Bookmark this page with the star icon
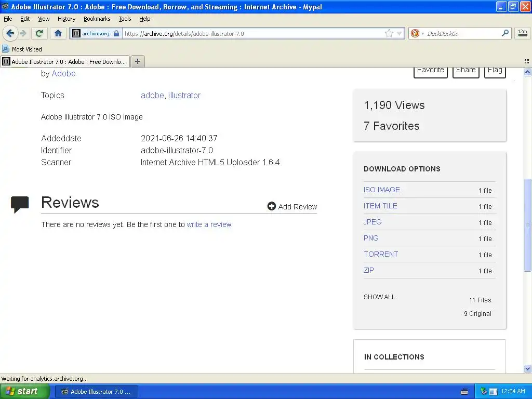The width and height of the screenshot is (532, 399). click(x=389, y=33)
